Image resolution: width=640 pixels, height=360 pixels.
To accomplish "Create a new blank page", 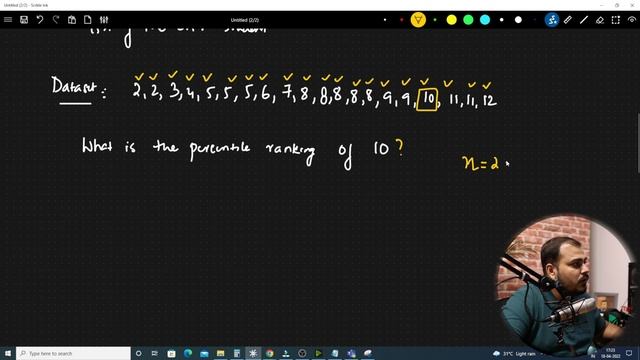I will pos(87,20).
